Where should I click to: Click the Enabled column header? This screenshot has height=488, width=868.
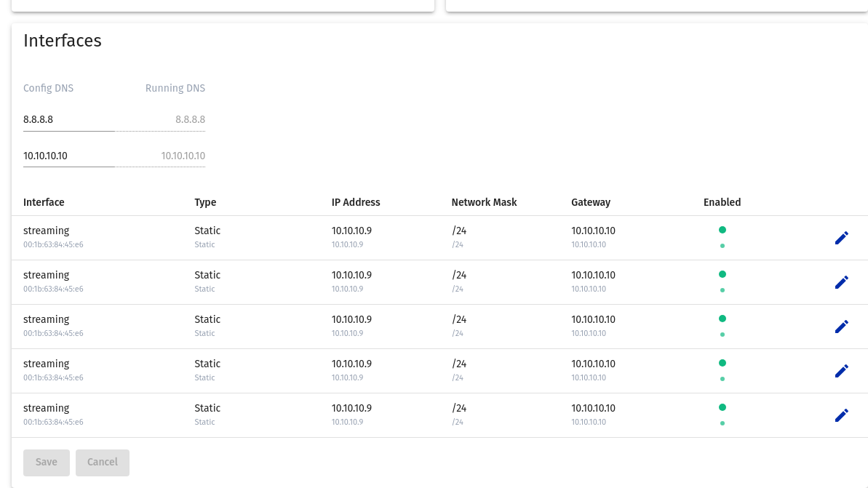[x=722, y=202]
